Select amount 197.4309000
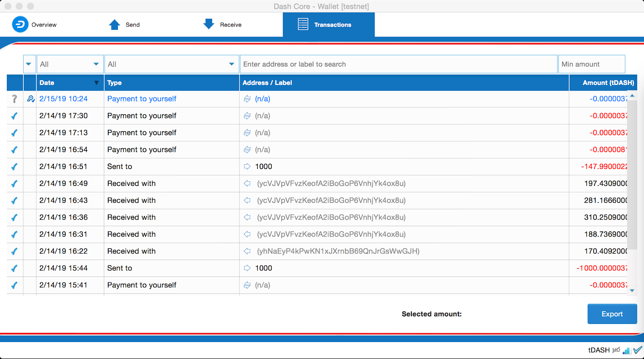 [606, 183]
